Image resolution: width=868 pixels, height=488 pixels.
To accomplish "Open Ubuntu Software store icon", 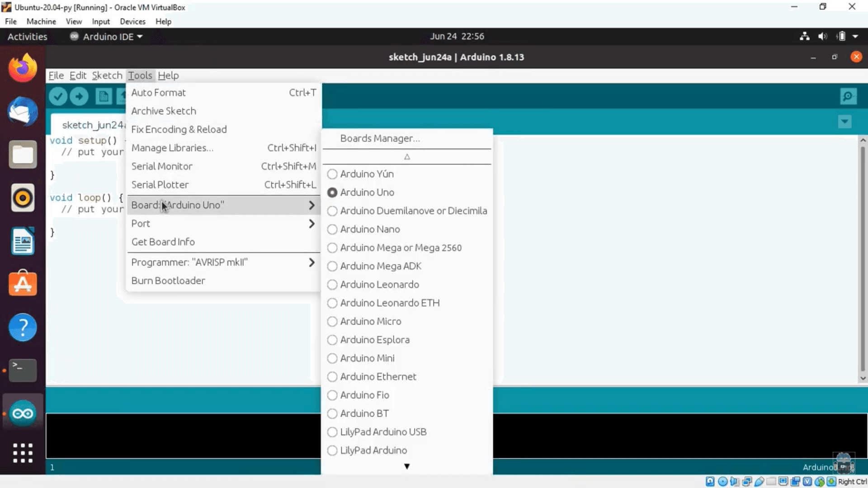I will (x=23, y=284).
